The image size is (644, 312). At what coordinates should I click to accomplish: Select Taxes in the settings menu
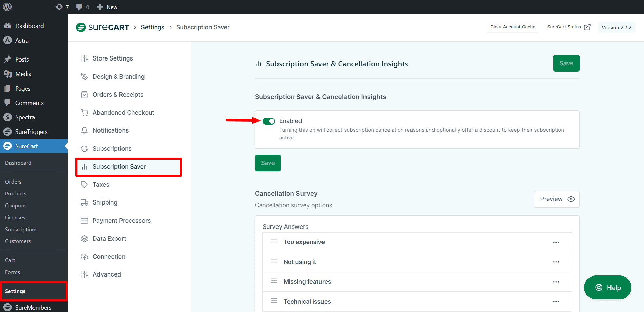click(101, 184)
